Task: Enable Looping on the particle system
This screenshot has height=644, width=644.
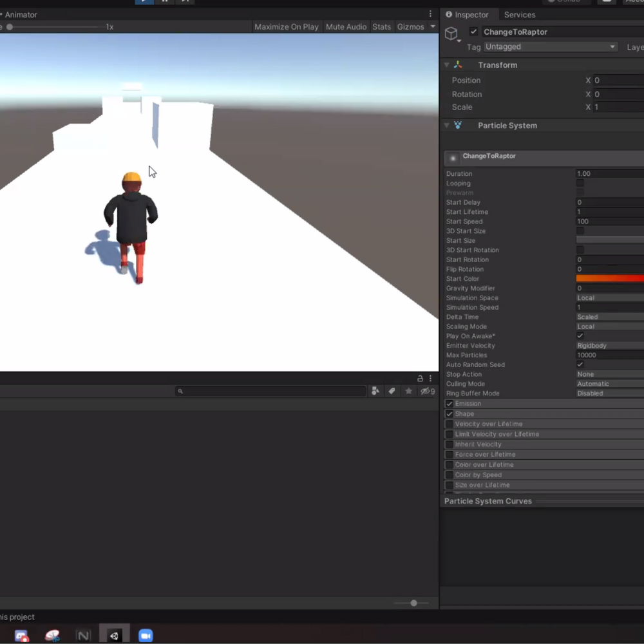Action: click(x=580, y=183)
